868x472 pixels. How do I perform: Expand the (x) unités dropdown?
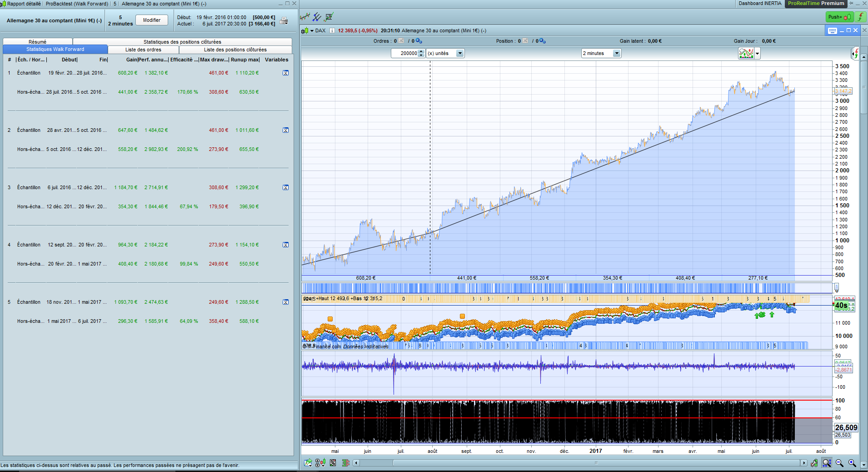[459, 53]
